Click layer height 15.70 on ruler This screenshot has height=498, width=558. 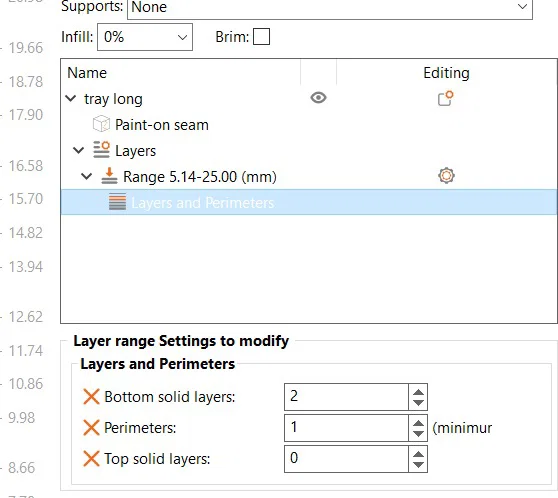click(x=25, y=199)
